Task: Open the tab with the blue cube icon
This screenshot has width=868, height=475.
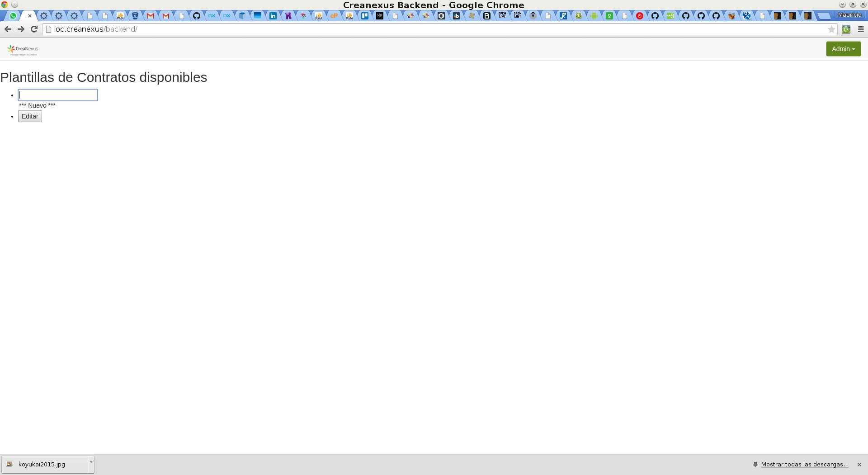Action: [x=242, y=16]
